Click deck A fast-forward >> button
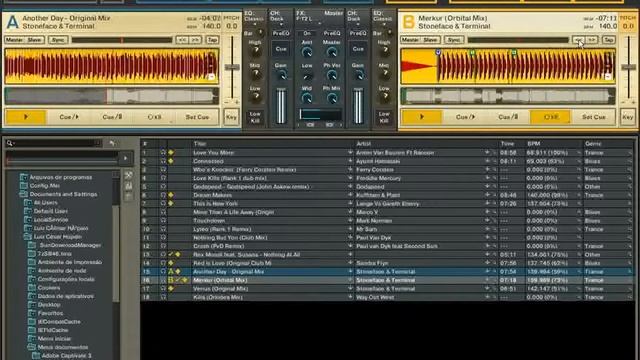The height and width of the screenshot is (360, 640). tap(196, 40)
